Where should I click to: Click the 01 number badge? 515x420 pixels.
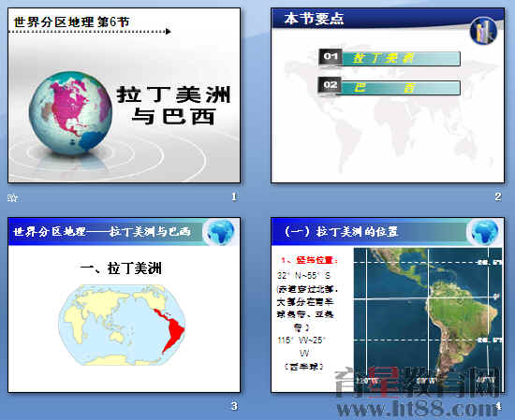(x=331, y=57)
